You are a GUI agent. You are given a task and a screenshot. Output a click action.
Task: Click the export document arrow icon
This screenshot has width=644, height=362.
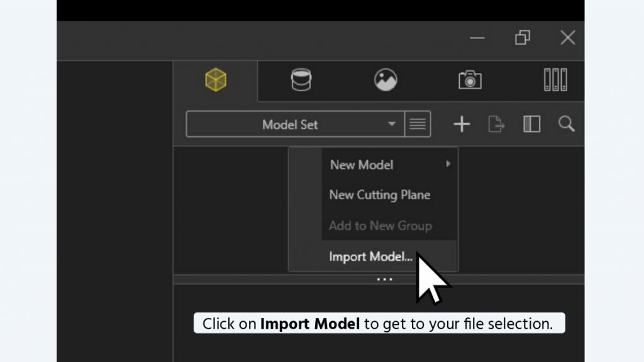coord(497,124)
